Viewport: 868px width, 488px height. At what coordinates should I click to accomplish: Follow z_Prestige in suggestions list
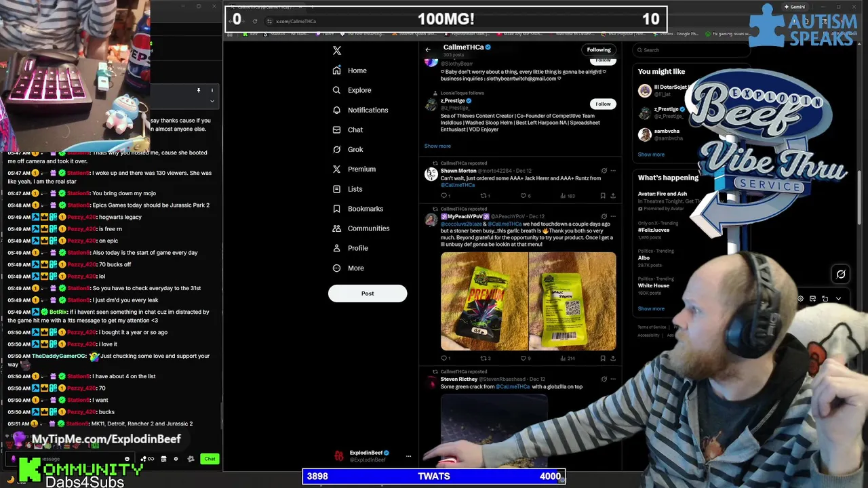(603, 104)
